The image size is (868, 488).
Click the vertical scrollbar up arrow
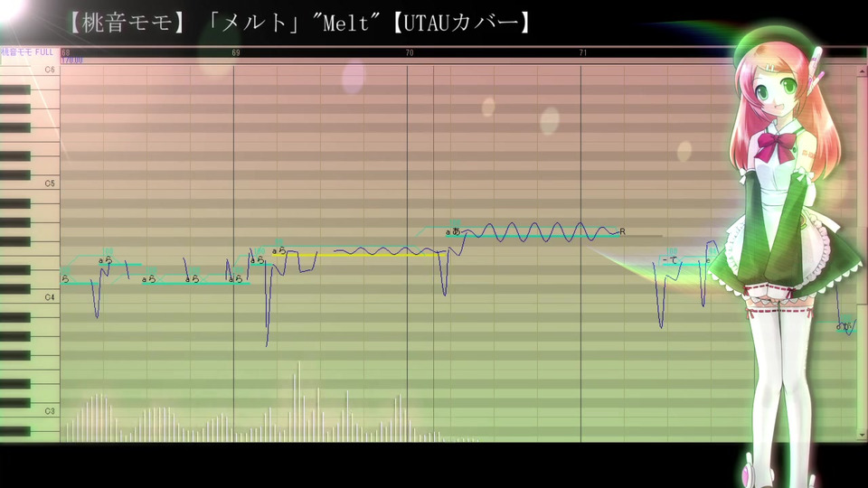click(863, 71)
